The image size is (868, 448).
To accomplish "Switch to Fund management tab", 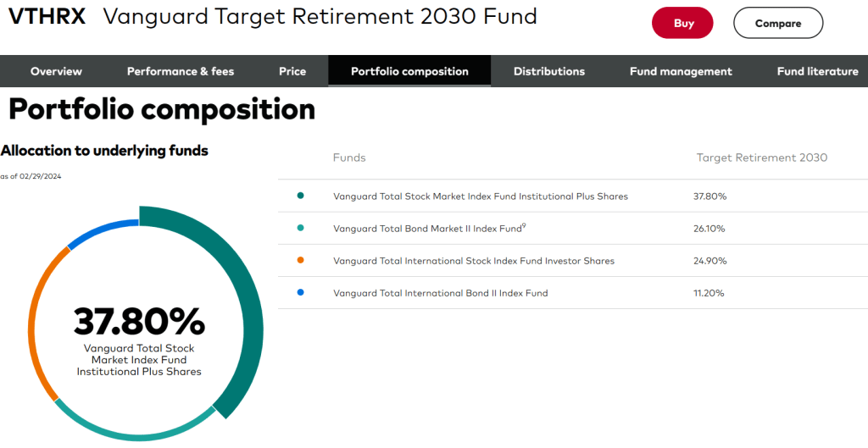I will [x=681, y=71].
